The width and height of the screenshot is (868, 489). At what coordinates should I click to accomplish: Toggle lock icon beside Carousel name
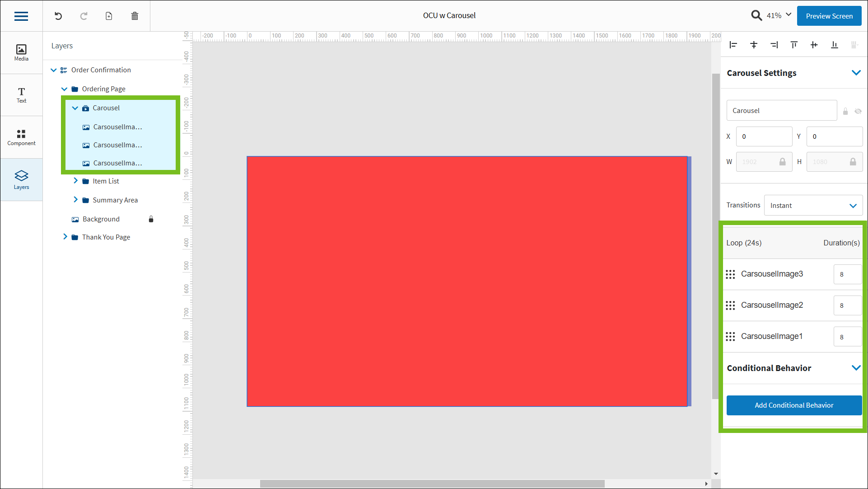pos(845,111)
